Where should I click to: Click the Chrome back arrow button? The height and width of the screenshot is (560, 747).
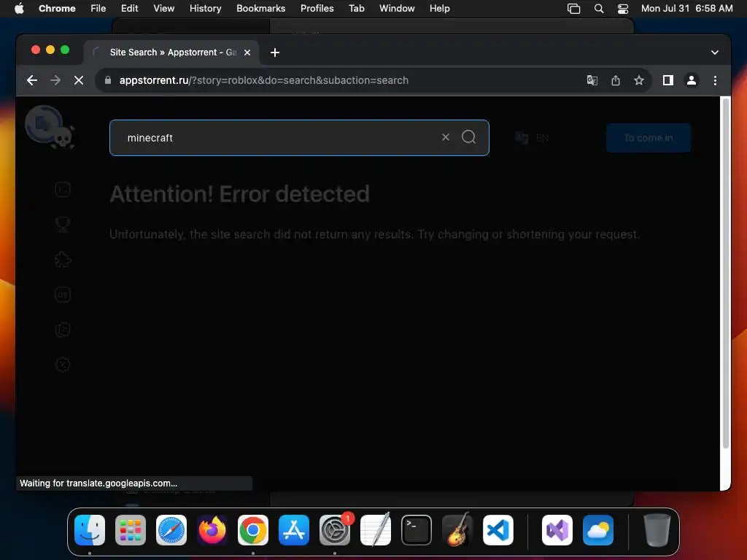click(32, 80)
